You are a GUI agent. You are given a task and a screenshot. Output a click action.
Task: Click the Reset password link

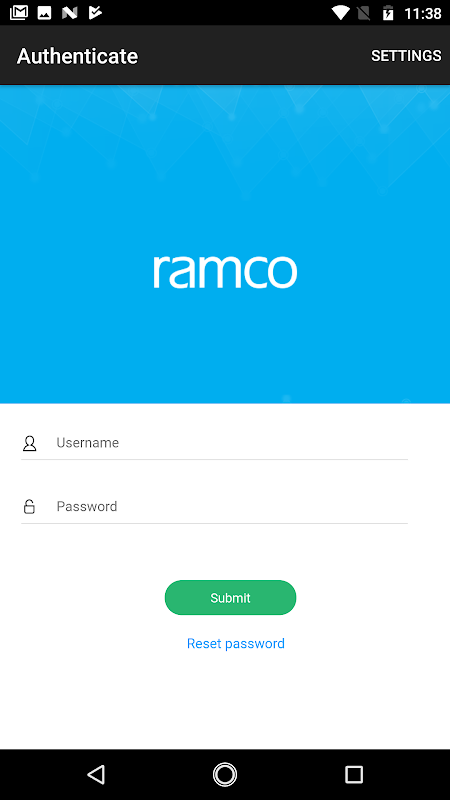point(236,643)
